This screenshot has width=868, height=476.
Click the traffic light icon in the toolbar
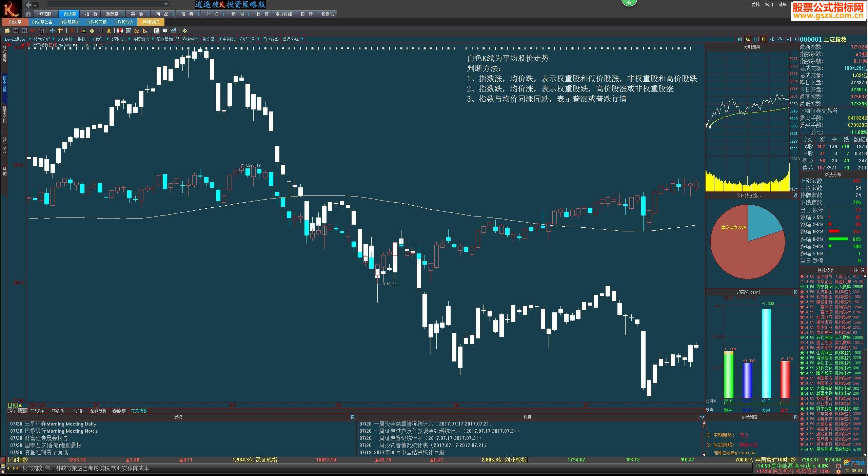pos(83,31)
